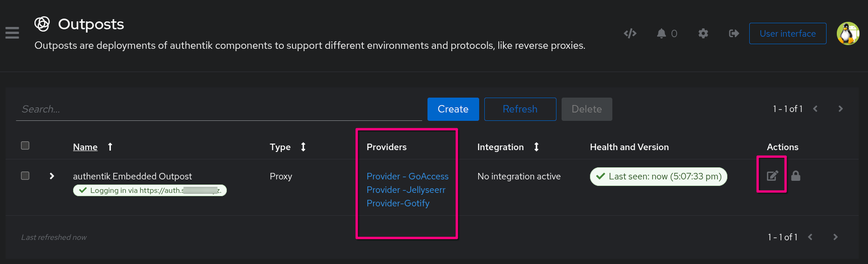The image size is (868, 264).
Task: Click the Create button
Action: (x=453, y=109)
